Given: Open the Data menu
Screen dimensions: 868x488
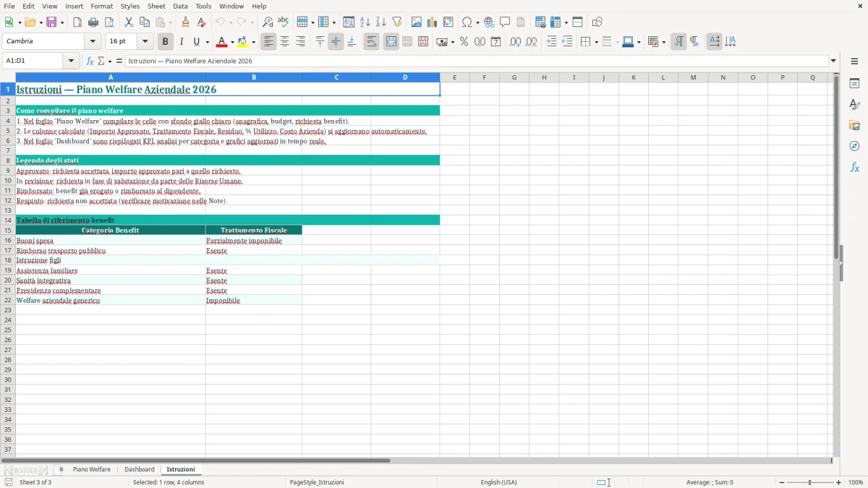Looking at the screenshot, I should pyautogui.click(x=181, y=6).
